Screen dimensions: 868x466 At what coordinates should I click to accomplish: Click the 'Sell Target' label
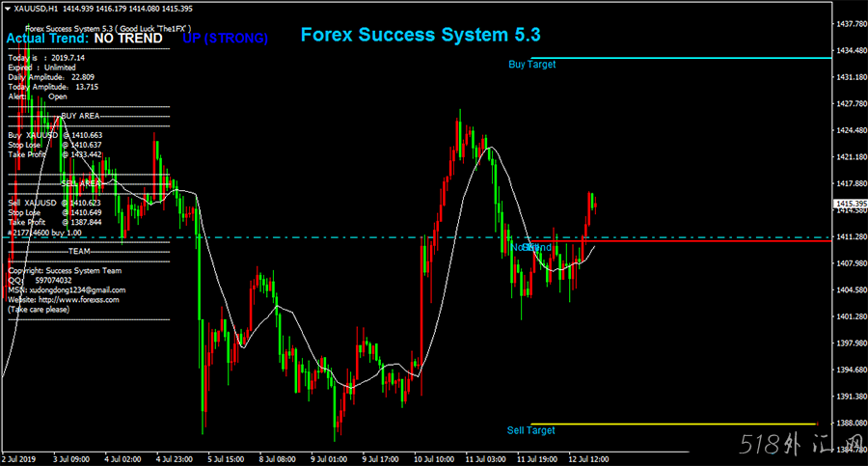pyautogui.click(x=530, y=430)
